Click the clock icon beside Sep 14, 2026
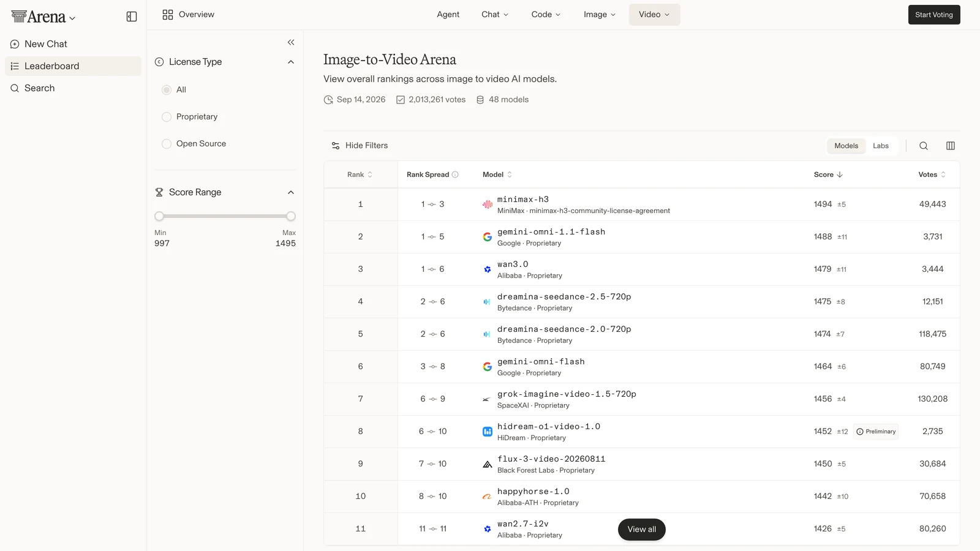Image resolution: width=980 pixels, height=551 pixels. coord(328,100)
